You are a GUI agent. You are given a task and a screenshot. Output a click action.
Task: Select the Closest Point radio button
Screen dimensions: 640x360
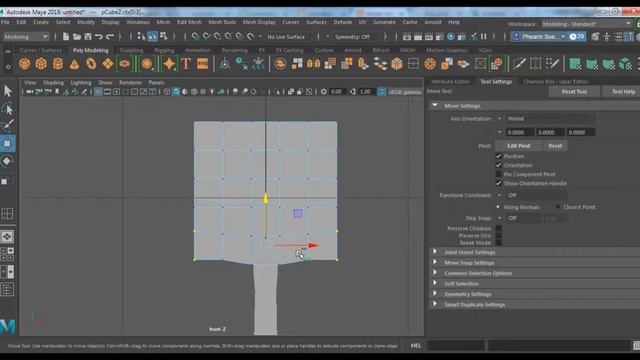coord(558,207)
